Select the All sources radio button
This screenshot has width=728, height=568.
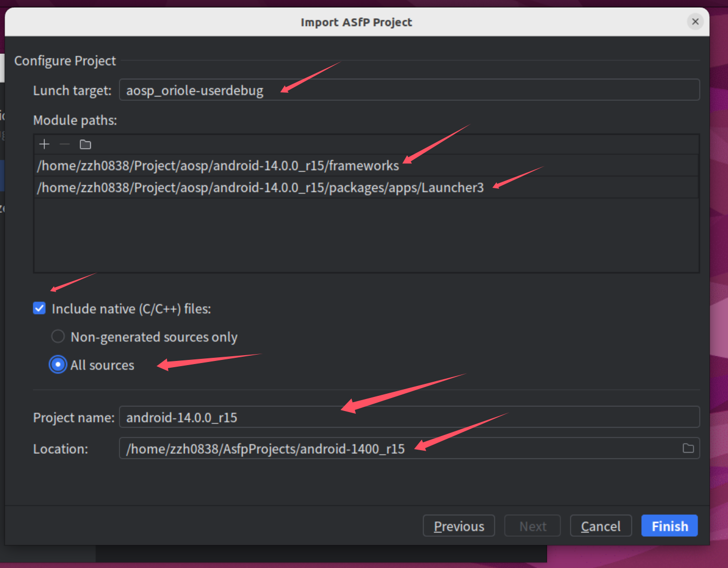[58, 365]
